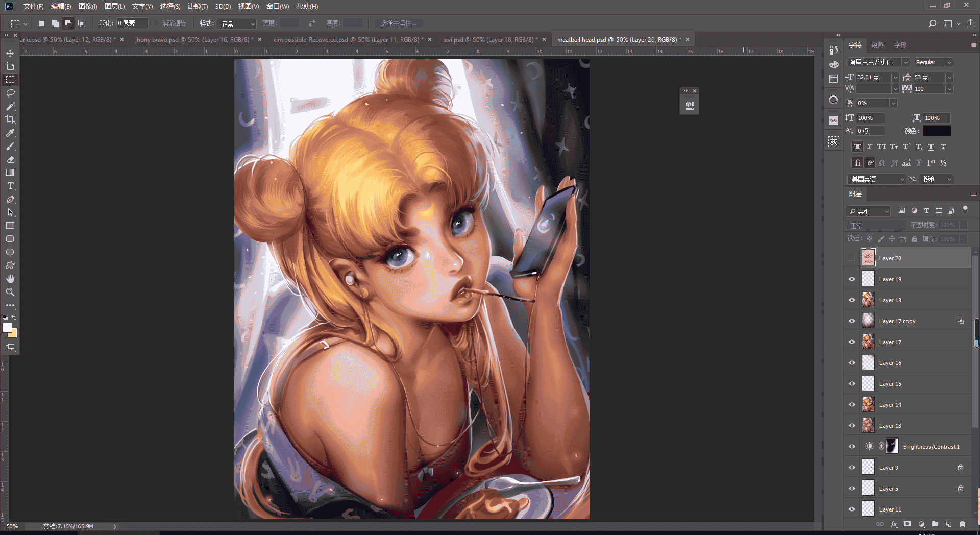Switch to the levi.psd document tab
This screenshot has height=535, width=980.
[x=490, y=39]
